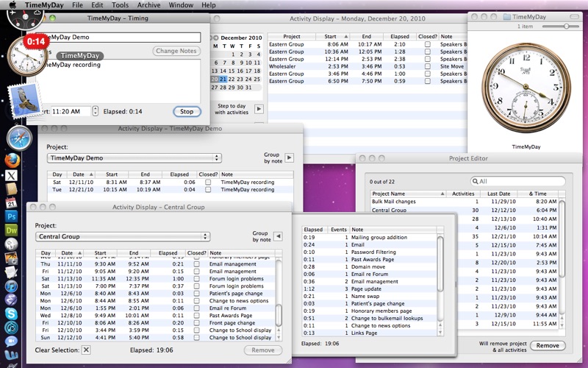This screenshot has width=588, height=368.
Task: Open the File menu
Action: pyautogui.click(x=77, y=5)
